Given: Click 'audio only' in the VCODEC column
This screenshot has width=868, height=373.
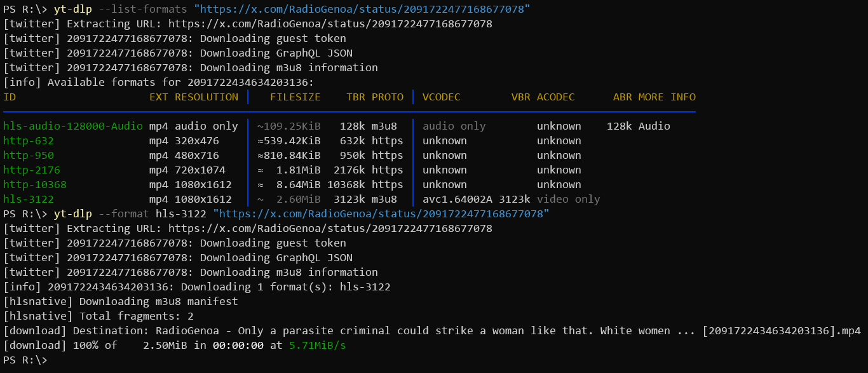Looking at the screenshot, I should coord(454,126).
